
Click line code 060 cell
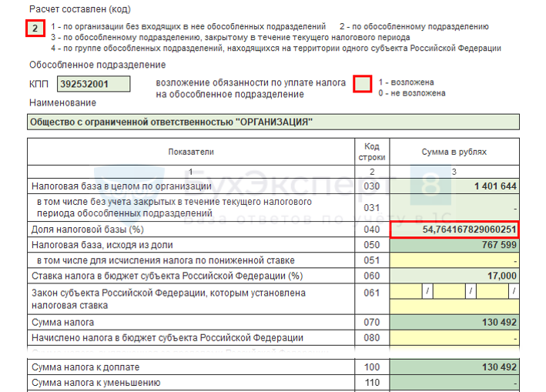point(372,276)
